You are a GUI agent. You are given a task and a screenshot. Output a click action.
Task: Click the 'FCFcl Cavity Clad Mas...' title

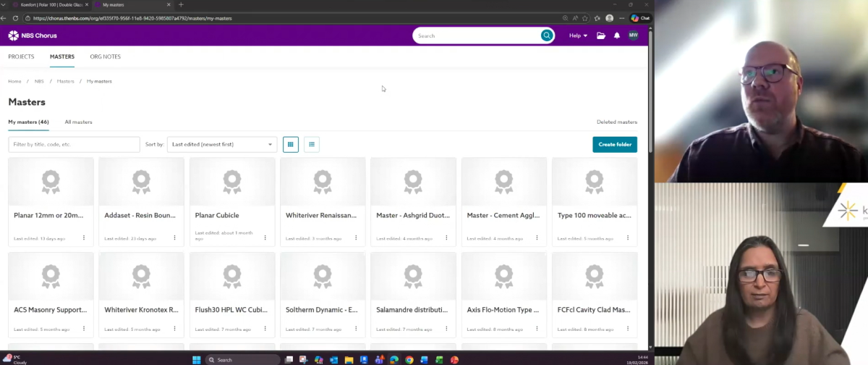click(x=593, y=309)
